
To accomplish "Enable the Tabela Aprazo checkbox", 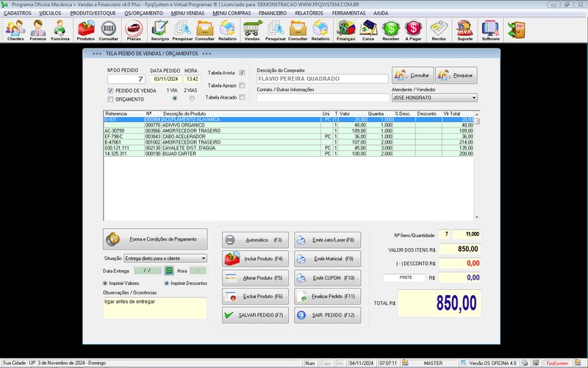I will tap(242, 85).
